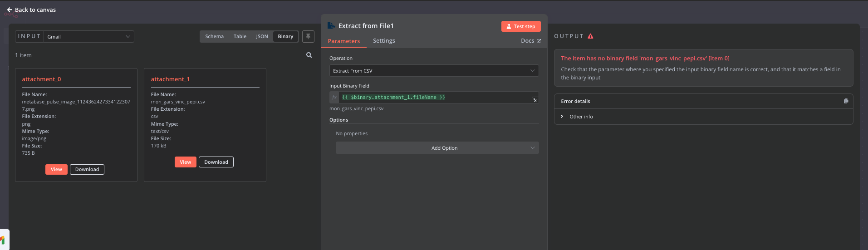Click the pin input data icon

pos(308,36)
